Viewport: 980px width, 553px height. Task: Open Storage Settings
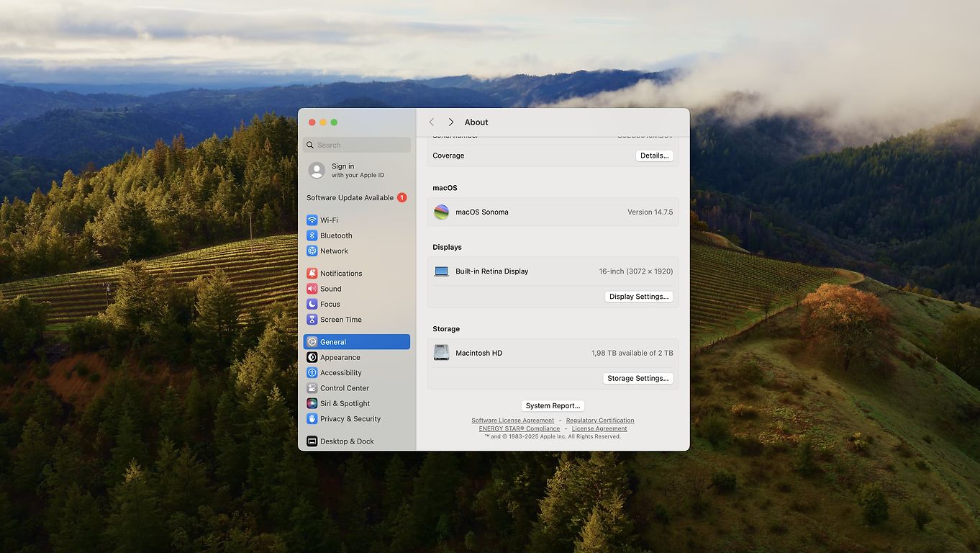pos(638,378)
